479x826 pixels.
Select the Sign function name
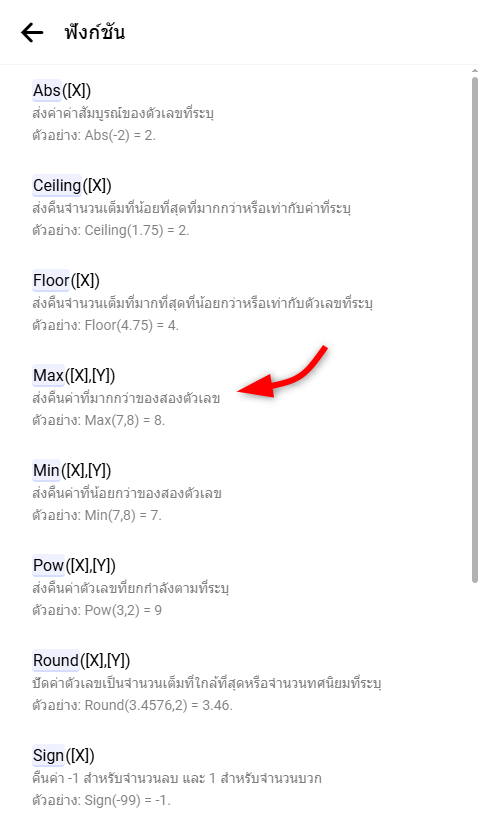(48, 755)
